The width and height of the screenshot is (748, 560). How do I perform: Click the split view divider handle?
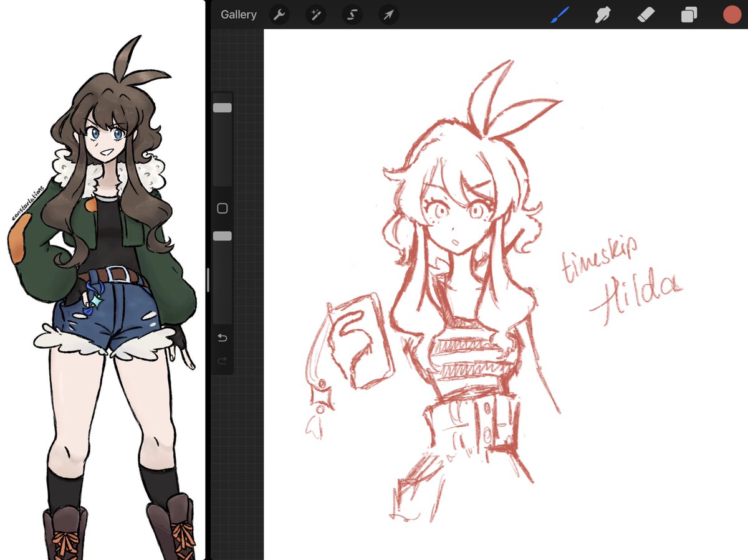point(208,280)
